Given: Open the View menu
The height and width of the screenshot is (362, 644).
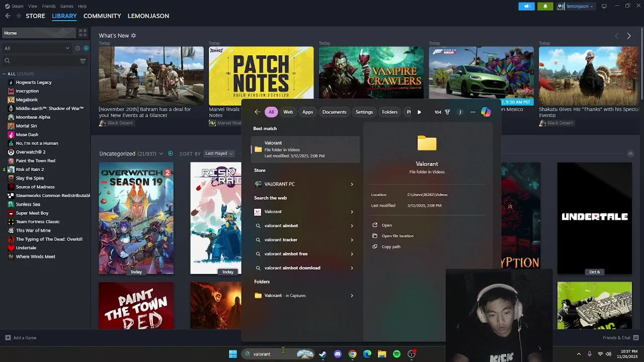Looking at the screenshot, I should (x=33, y=6).
